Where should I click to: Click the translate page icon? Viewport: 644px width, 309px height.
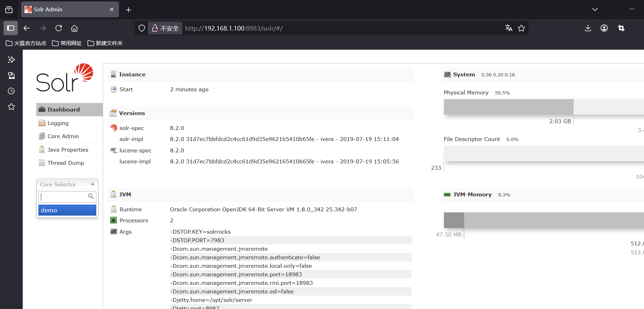tap(509, 28)
